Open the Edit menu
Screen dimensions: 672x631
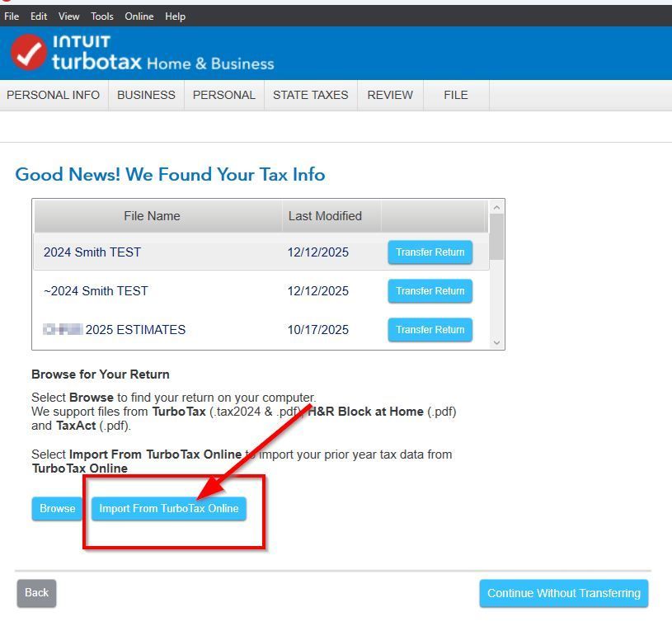39,16
